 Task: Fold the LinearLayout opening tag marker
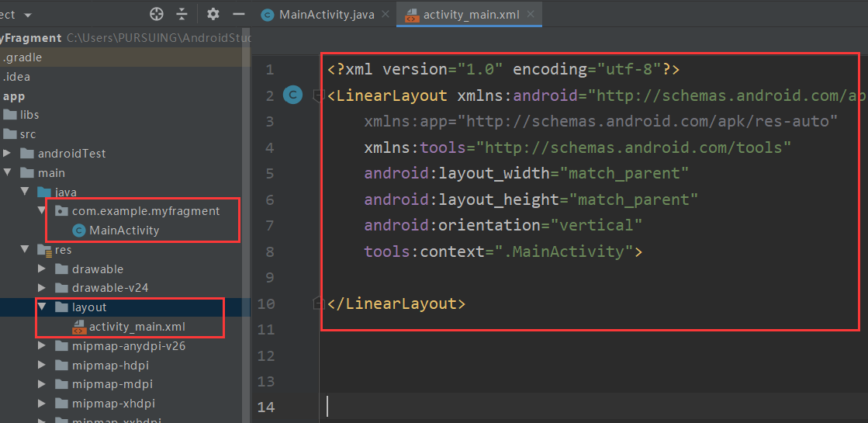[318, 95]
